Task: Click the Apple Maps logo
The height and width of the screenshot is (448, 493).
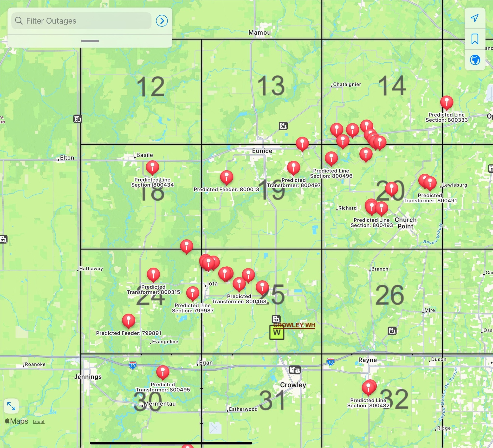Action: pos(16,421)
